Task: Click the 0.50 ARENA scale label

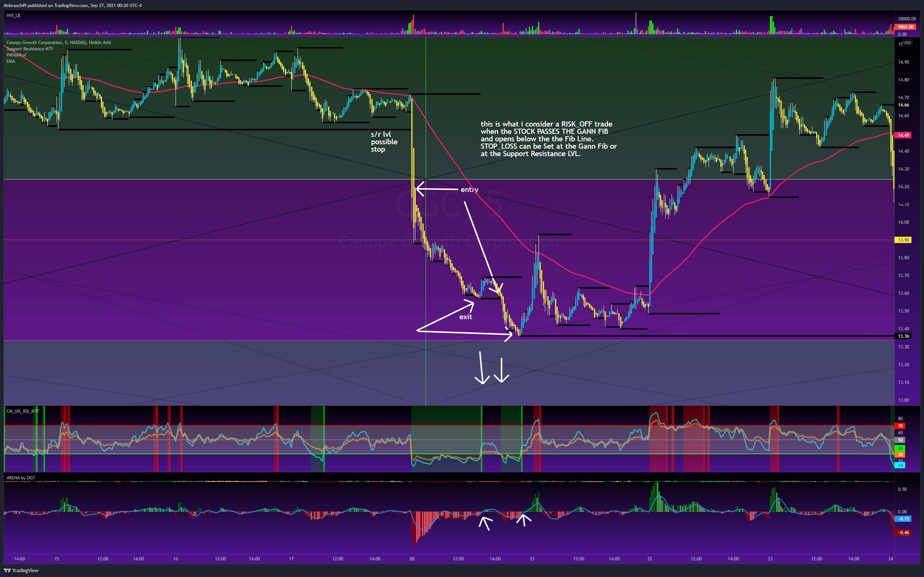Action: coord(902,489)
